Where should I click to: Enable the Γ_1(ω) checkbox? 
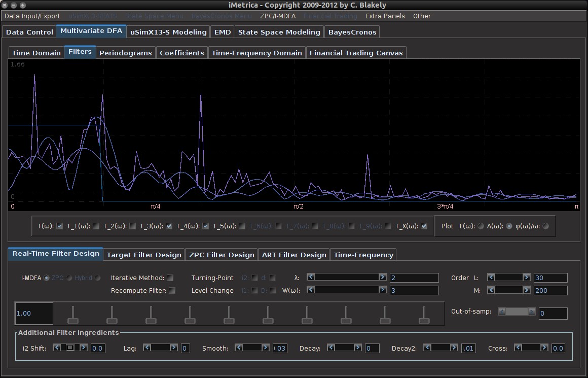pos(96,226)
